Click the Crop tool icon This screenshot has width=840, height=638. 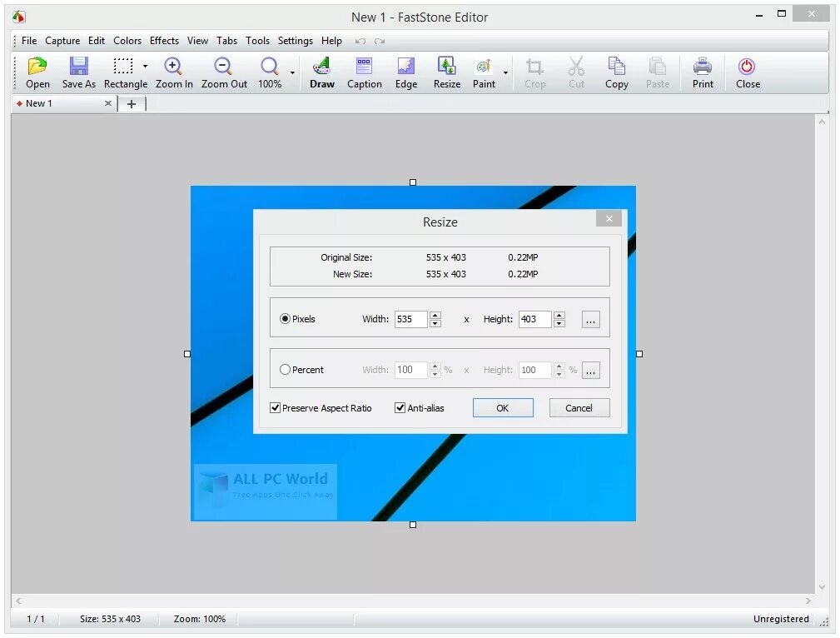click(534, 66)
